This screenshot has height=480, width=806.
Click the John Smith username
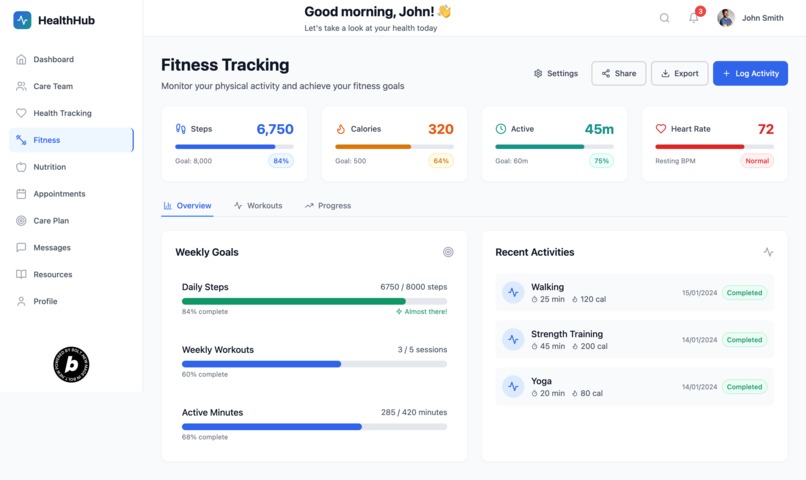762,18
